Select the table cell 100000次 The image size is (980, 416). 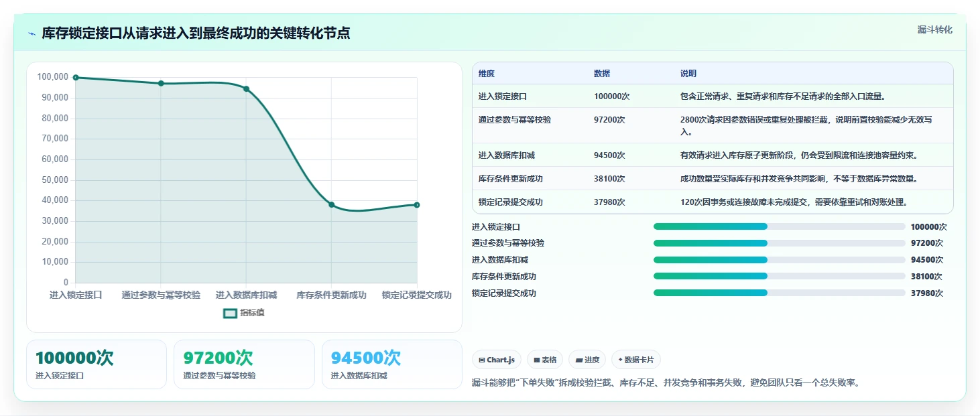[x=611, y=96]
